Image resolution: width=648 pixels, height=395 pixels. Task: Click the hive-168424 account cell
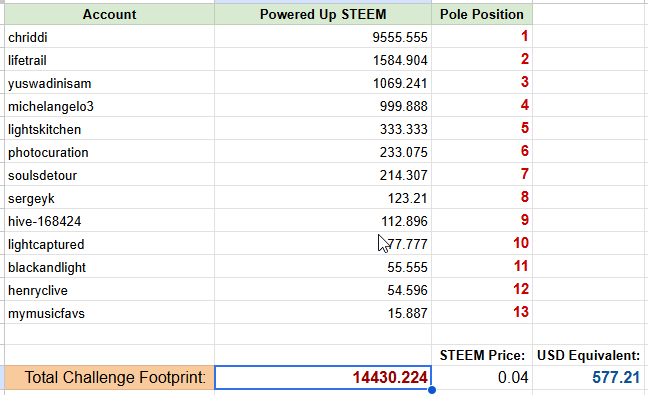pyautogui.click(x=110, y=221)
